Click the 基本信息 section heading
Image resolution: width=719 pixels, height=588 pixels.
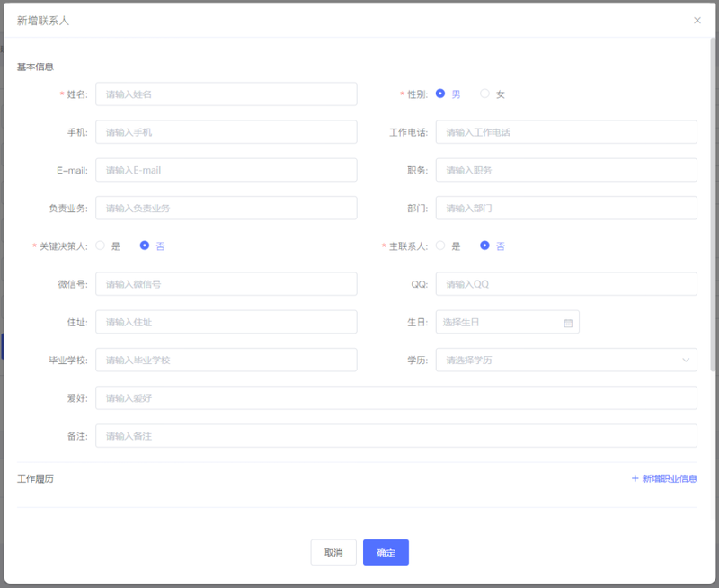click(x=35, y=67)
